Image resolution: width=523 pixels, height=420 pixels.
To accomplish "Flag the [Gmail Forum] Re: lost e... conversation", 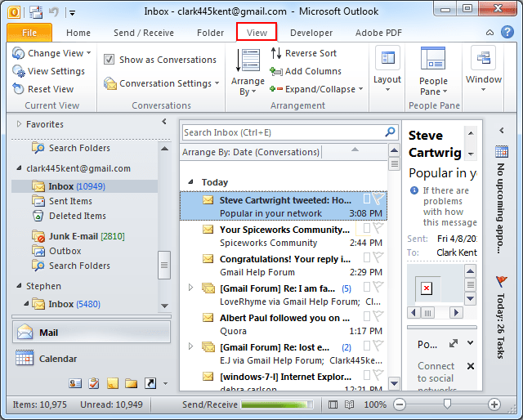I will click(378, 346).
